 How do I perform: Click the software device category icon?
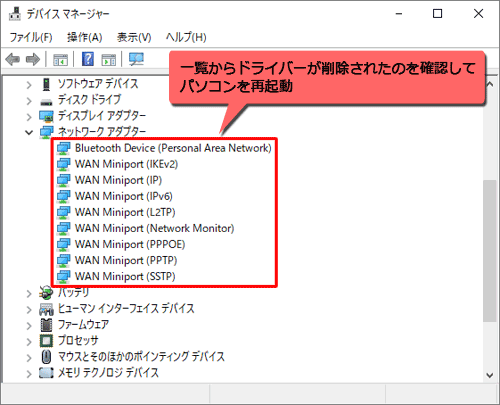click(46, 84)
